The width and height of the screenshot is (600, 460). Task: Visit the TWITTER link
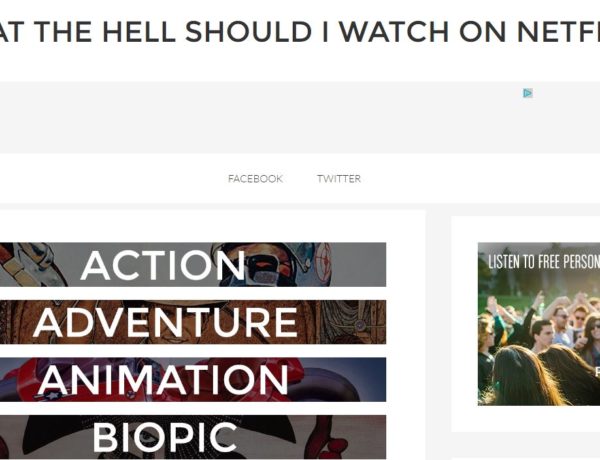pyautogui.click(x=339, y=179)
